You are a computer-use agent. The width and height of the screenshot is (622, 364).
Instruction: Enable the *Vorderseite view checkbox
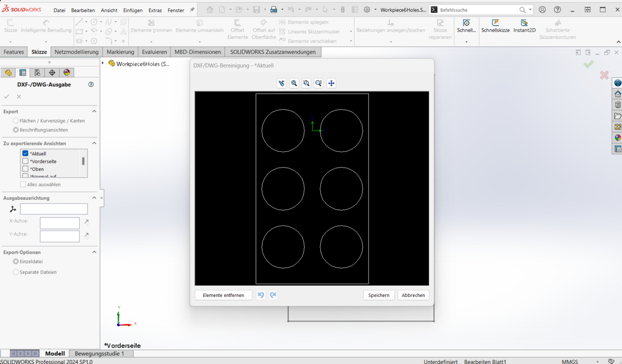[x=25, y=161]
